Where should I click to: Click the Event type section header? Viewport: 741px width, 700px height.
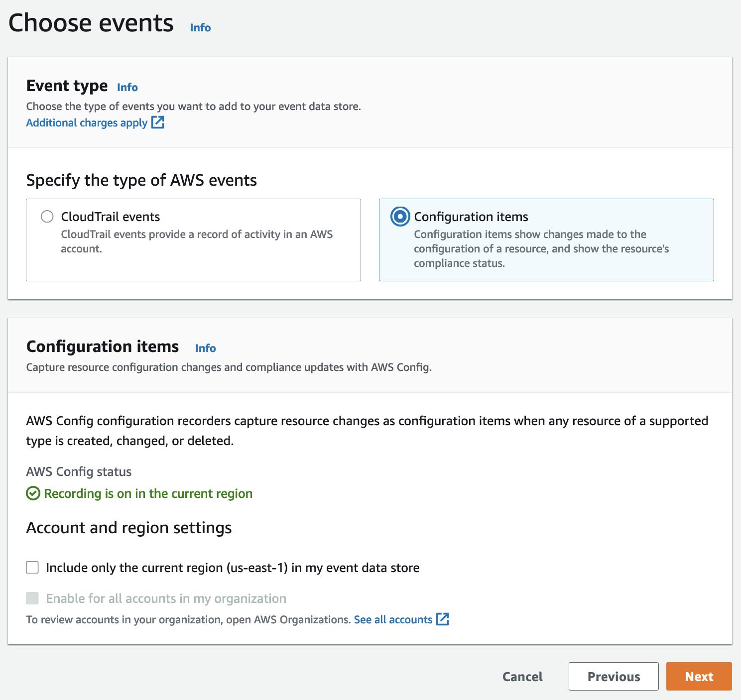67,86
